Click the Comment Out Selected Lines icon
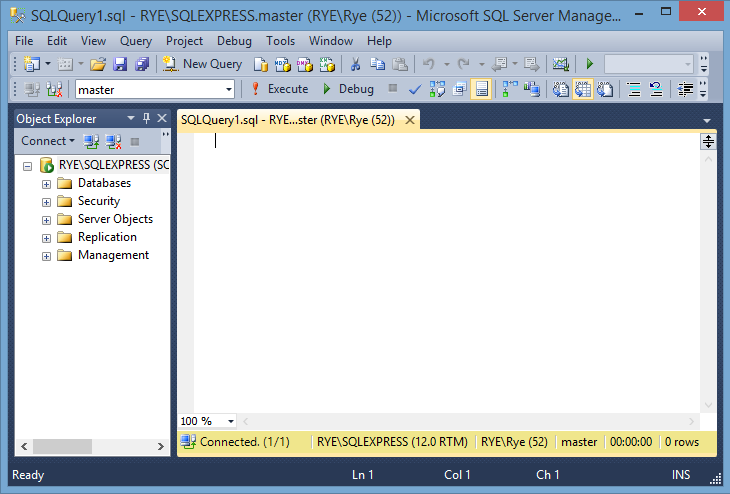This screenshot has height=494, width=730. (634, 89)
